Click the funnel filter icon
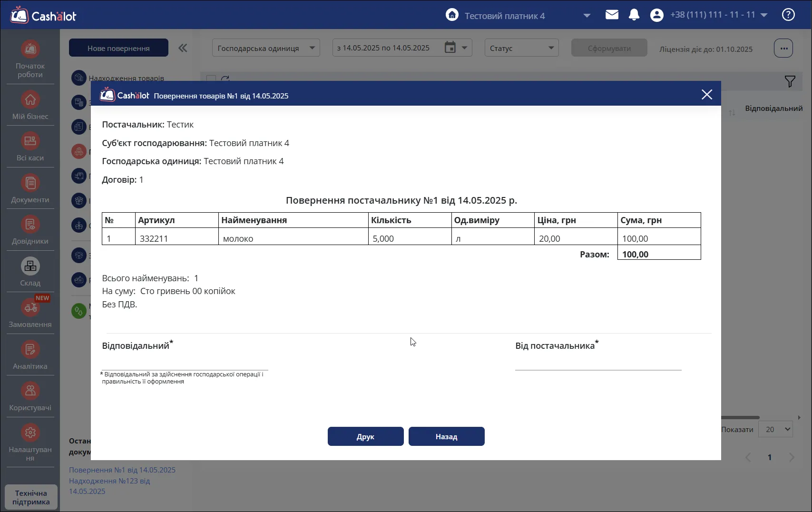This screenshot has width=812, height=512. 790,81
